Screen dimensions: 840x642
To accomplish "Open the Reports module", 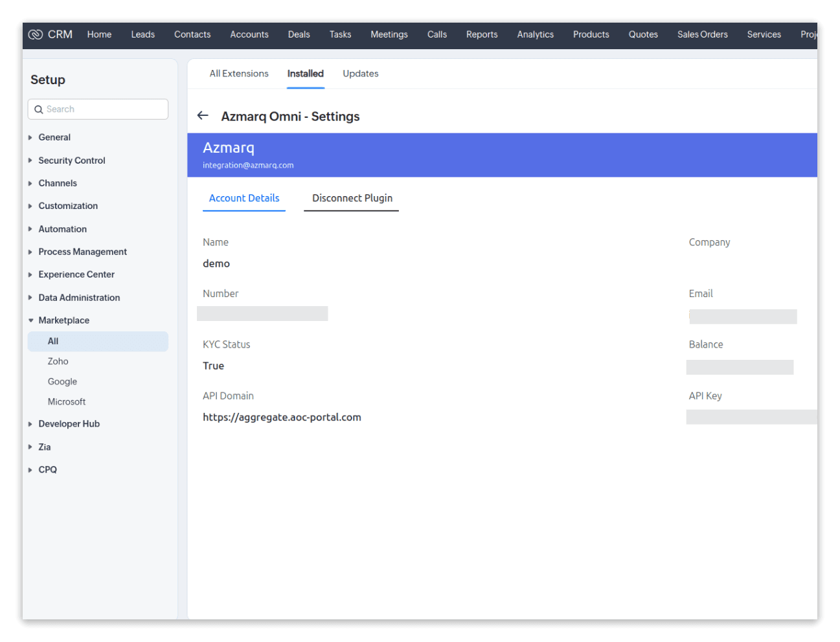I will click(x=482, y=34).
